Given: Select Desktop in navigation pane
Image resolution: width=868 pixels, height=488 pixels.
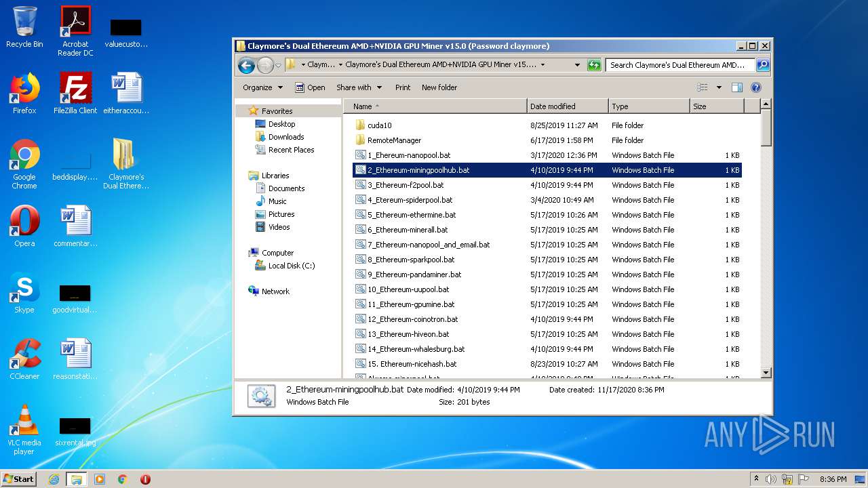Looking at the screenshot, I should 281,124.
